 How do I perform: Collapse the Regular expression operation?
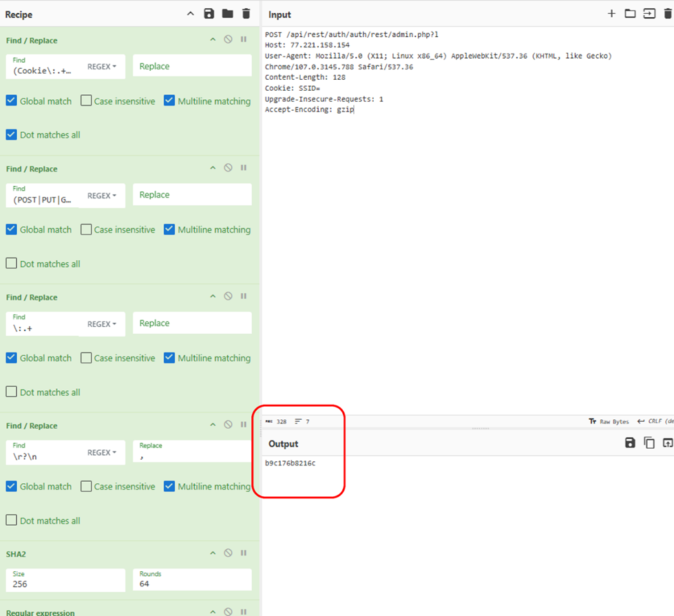click(x=213, y=612)
